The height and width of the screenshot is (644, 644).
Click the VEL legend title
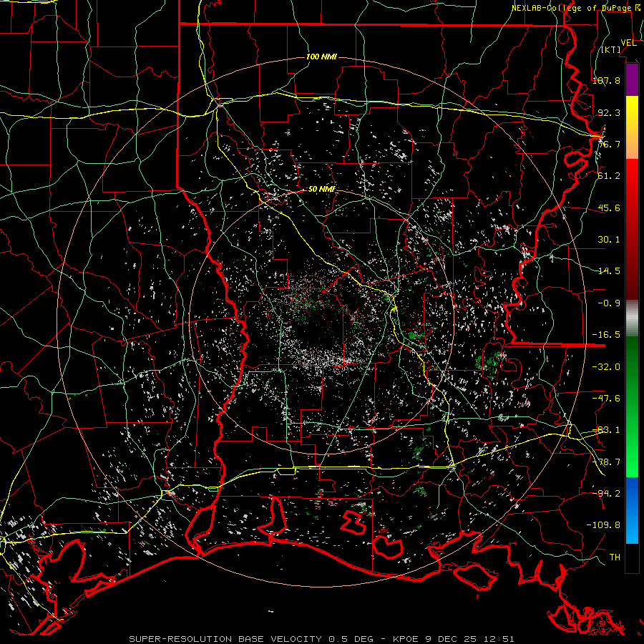coord(628,43)
